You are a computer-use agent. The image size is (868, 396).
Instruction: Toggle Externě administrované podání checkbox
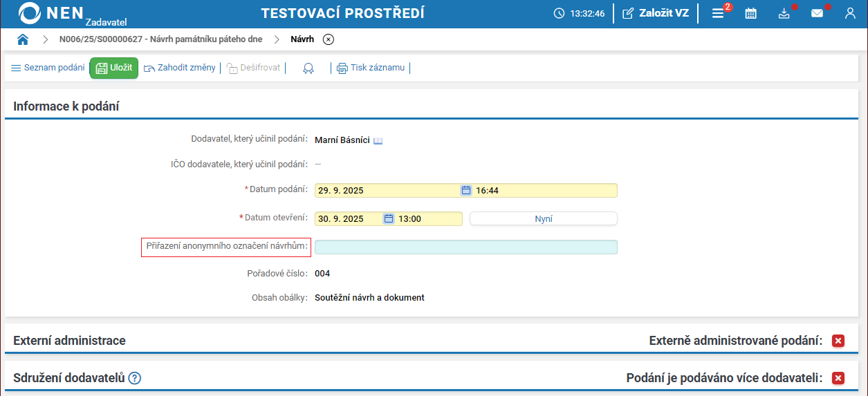coord(838,341)
